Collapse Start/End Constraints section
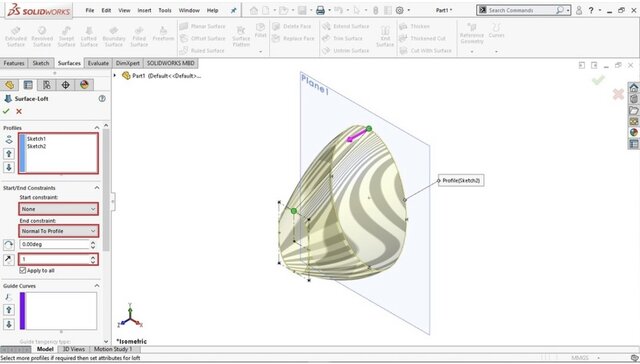The height and width of the screenshot is (364, 640). point(97,188)
